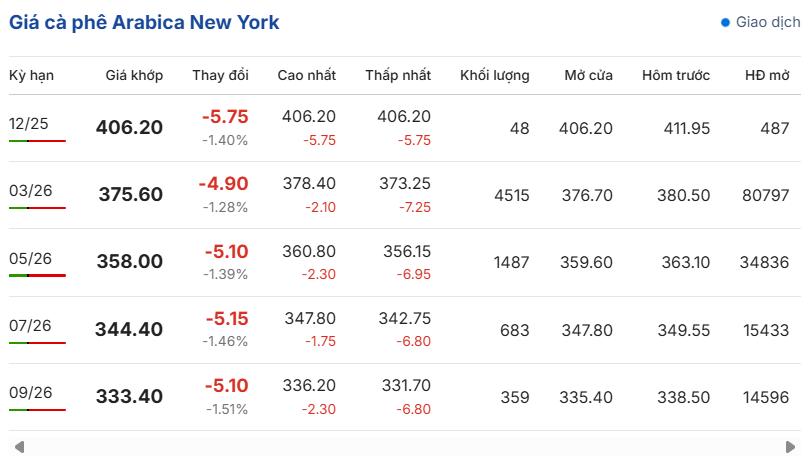Screen dimensions: 812x464
Task: Click the Giá cà phê Arabica New York title
Action: (144, 22)
